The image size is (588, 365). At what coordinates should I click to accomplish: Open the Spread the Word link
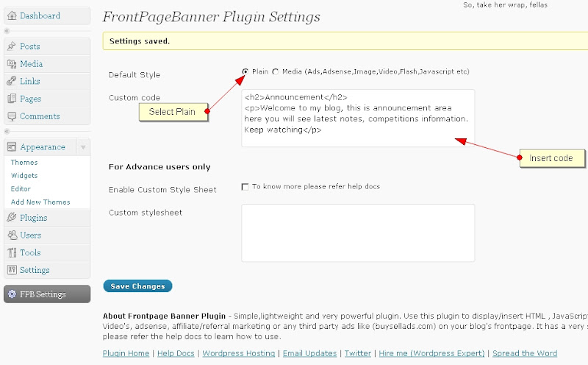[x=525, y=353]
